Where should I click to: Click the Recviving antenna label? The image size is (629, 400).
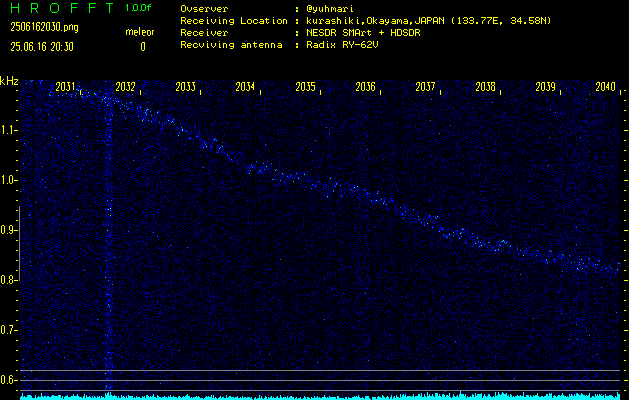tap(231, 45)
